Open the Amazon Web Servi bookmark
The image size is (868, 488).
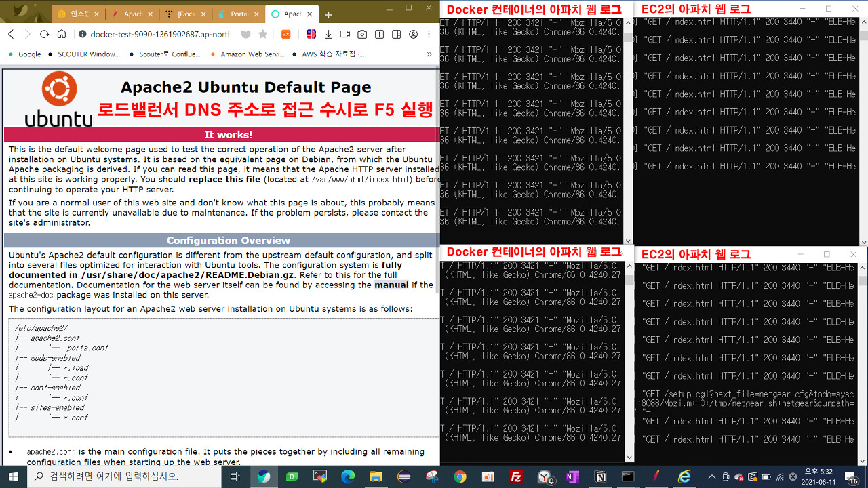click(x=247, y=54)
